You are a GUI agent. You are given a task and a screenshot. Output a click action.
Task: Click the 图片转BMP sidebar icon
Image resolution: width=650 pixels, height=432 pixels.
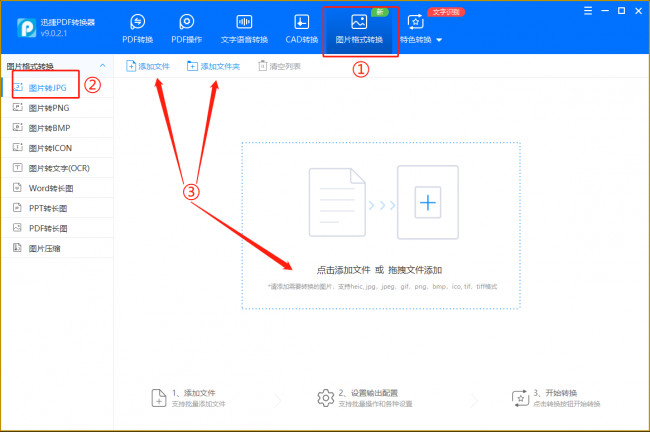pyautogui.click(x=18, y=127)
